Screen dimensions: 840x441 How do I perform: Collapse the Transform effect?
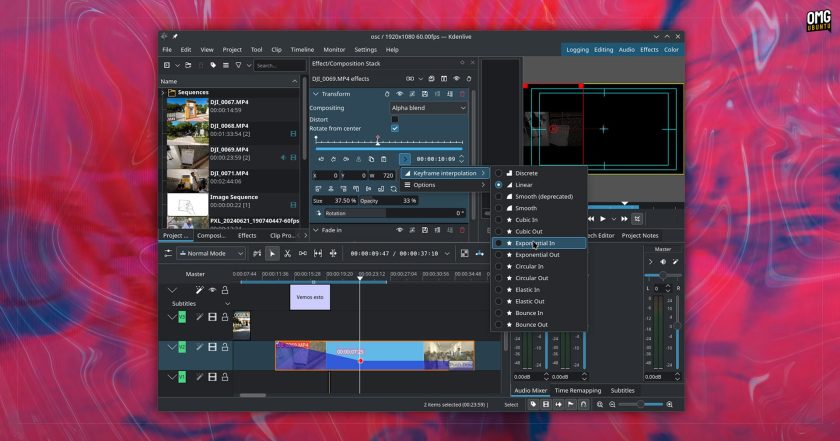[x=316, y=94]
